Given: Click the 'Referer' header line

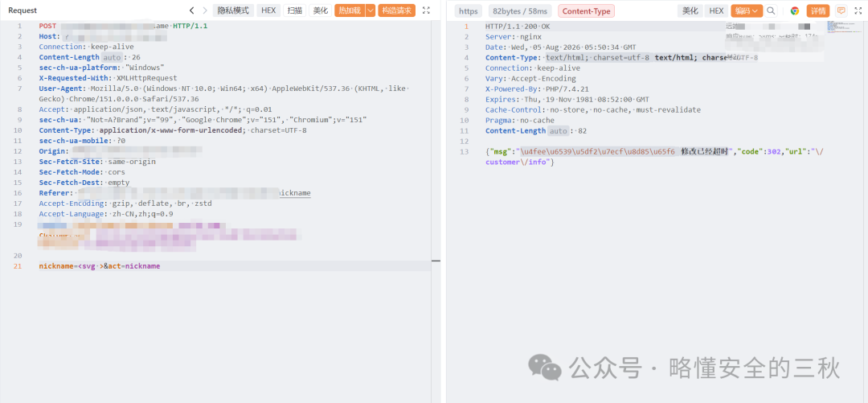Looking at the screenshot, I should [x=175, y=193].
